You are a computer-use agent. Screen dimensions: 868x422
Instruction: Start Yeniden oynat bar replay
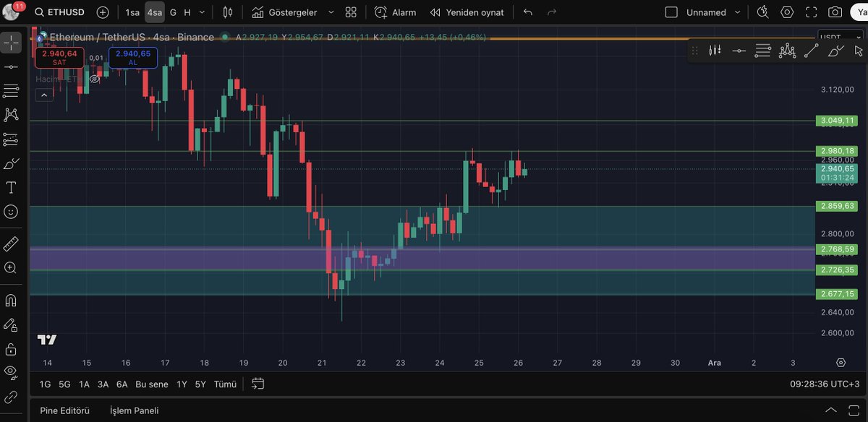pyautogui.click(x=467, y=12)
